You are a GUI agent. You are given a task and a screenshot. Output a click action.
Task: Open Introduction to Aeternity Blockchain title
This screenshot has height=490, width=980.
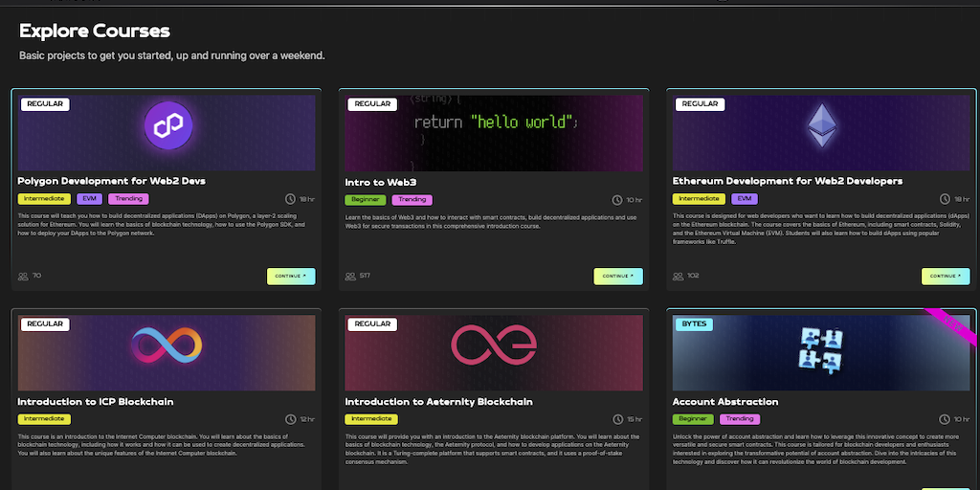point(438,401)
